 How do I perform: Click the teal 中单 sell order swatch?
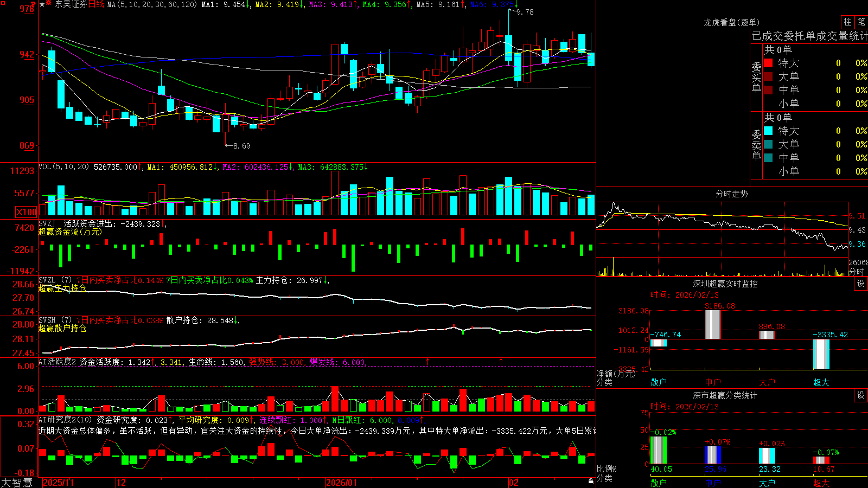tap(768, 158)
